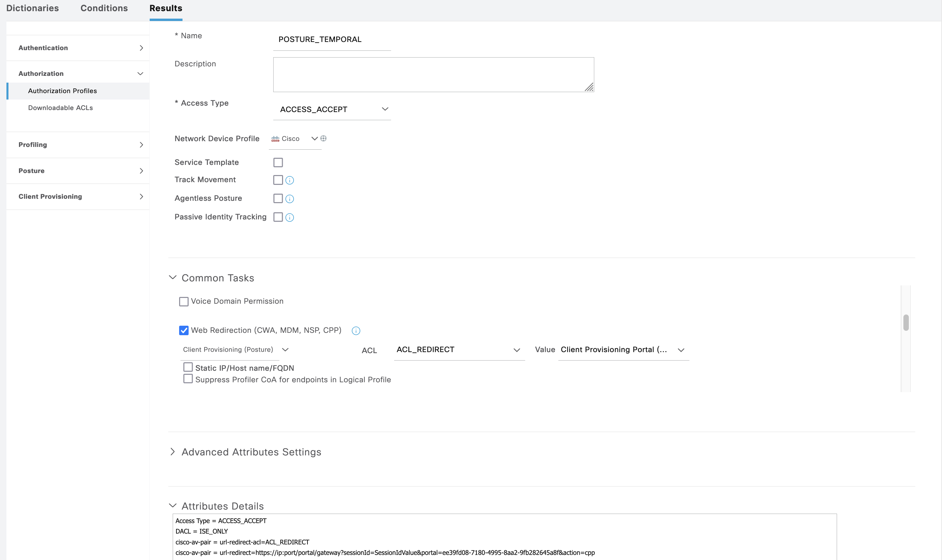Open Downloadable ACLs in sidebar
Image resolution: width=942 pixels, height=560 pixels.
tap(60, 108)
